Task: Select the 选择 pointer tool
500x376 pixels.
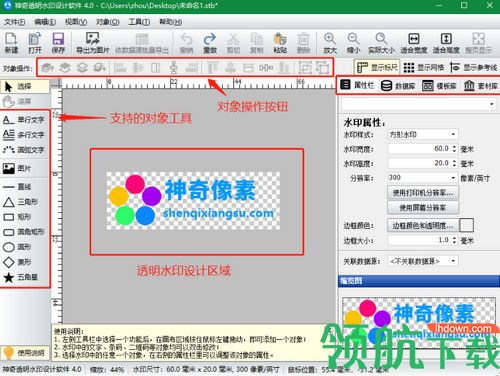Action: click(25, 87)
